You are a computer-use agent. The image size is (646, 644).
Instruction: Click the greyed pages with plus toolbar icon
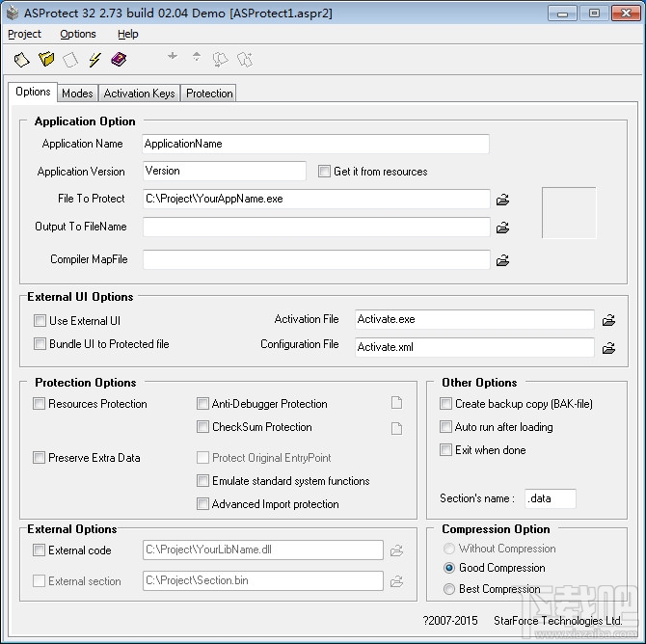[245, 60]
